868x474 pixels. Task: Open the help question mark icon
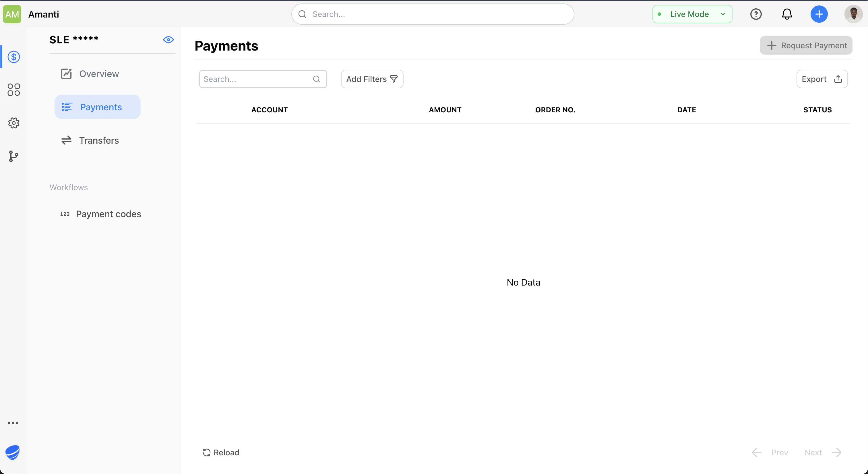click(756, 14)
